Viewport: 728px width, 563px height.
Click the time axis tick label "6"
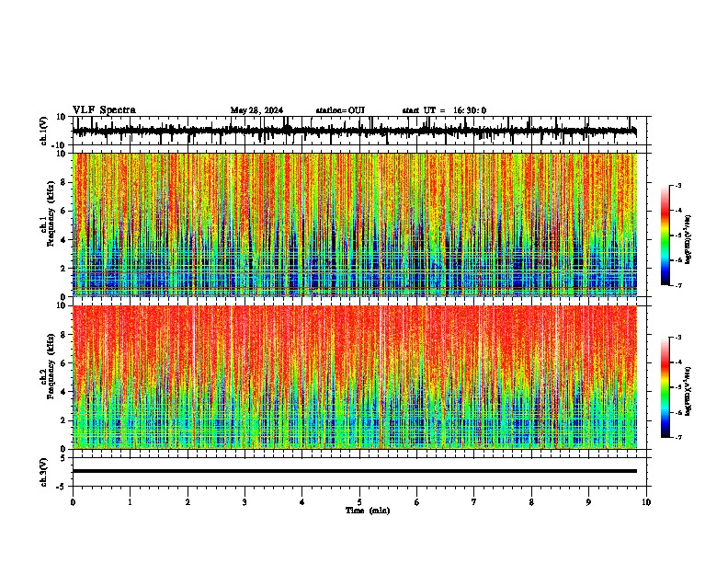[x=417, y=502]
